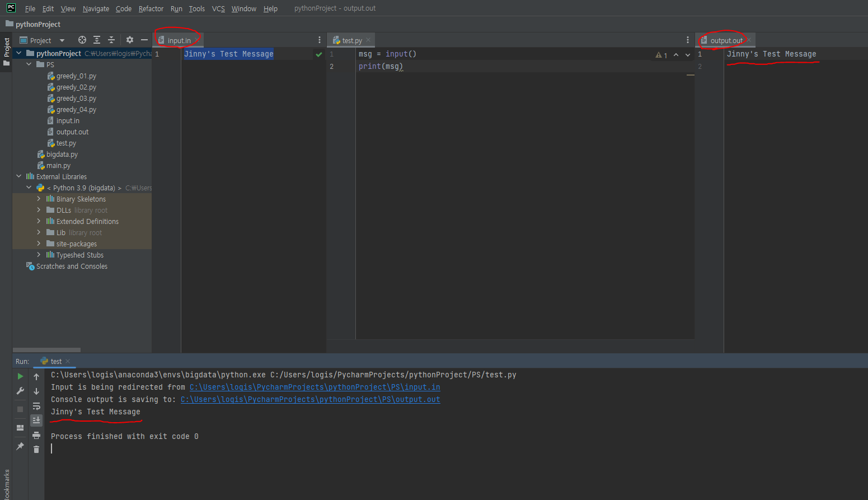Switch to the input.in editor tab
868x500 pixels.
(179, 40)
